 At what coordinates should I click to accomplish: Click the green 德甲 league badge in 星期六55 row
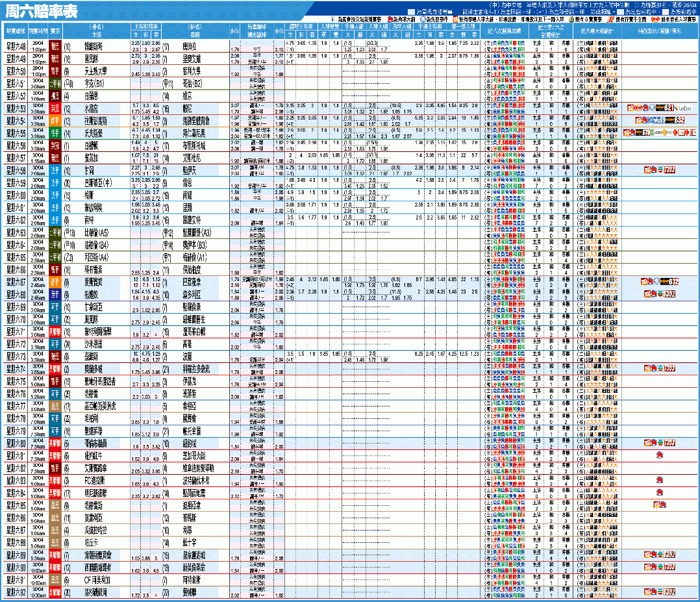55,133
